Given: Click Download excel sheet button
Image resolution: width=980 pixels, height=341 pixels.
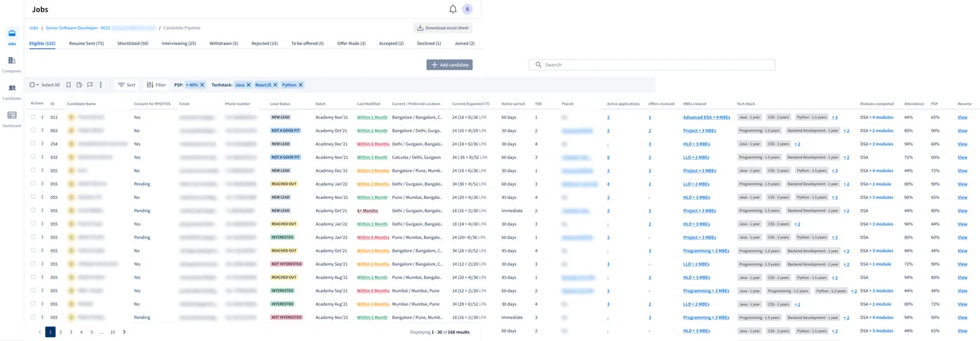Looking at the screenshot, I should tap(443, 28).
